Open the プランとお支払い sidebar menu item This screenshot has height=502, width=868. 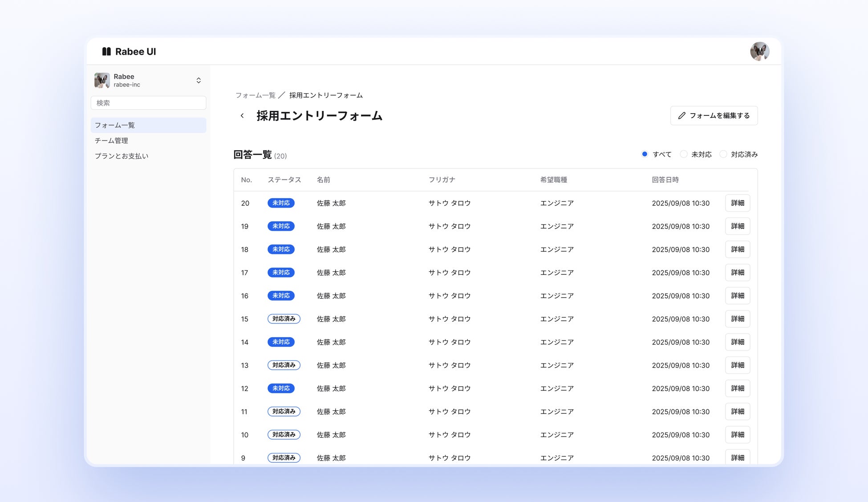click(122, 156)
